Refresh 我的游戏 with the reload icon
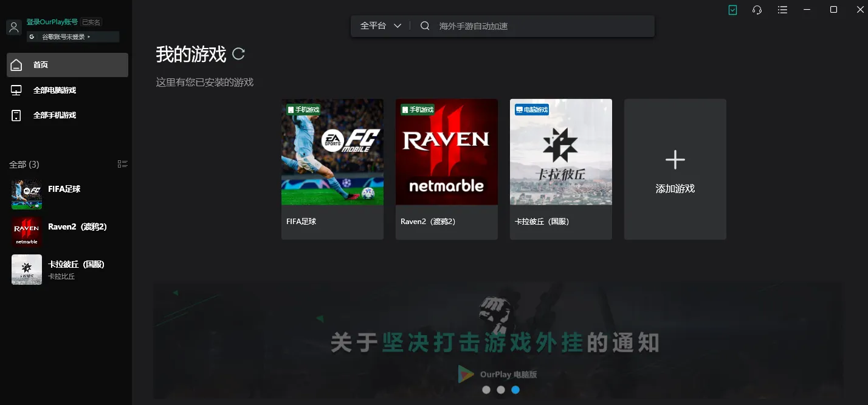The height and width of the screenshot is (405, 868). (239, 54)
